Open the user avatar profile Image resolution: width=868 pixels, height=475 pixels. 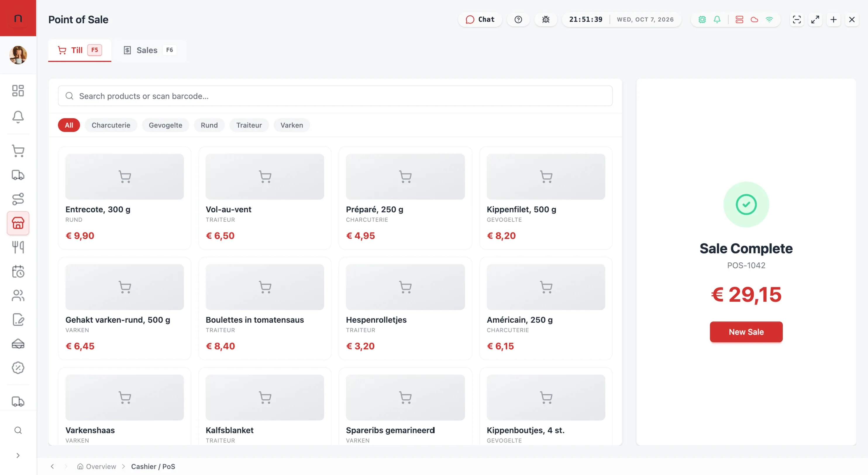pos(18,55)
